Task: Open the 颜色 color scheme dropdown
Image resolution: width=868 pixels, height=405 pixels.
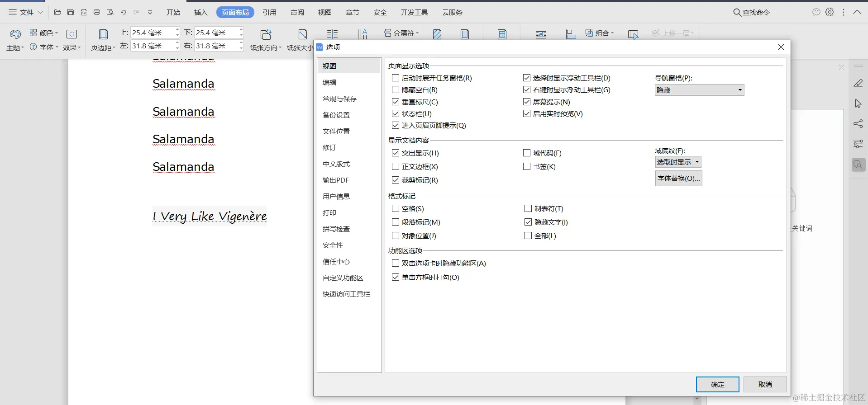Action: coord(44,33)
